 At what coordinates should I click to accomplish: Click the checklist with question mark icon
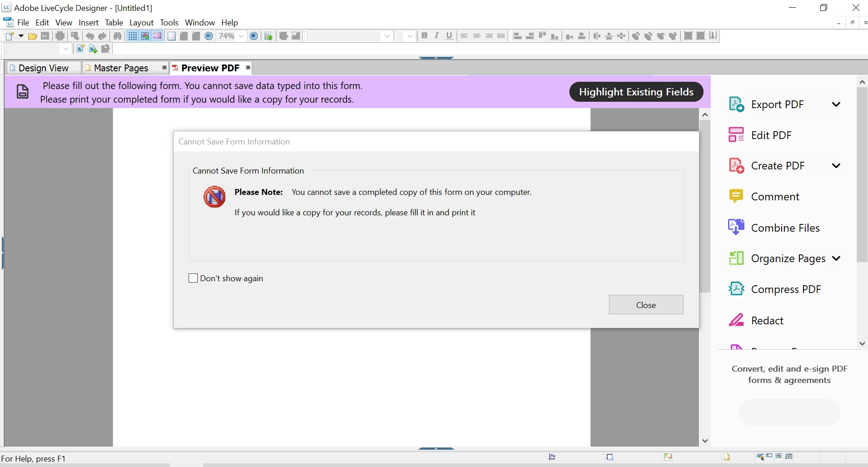[x=269, y=36]
